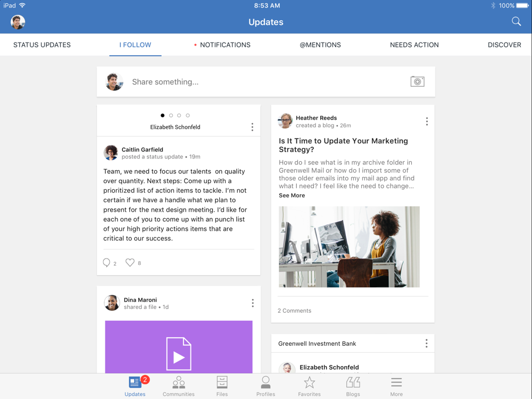
Task: Open Dina Maroni profile name link
Action: pos(140,300)
